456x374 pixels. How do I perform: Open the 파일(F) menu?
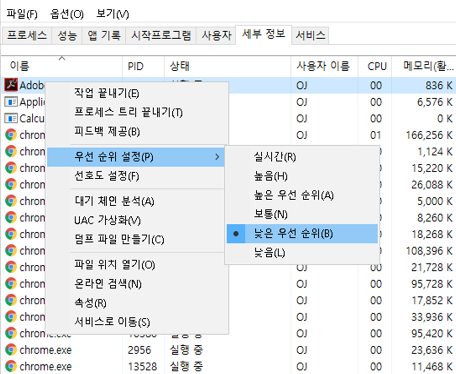[x=22, y=14]
